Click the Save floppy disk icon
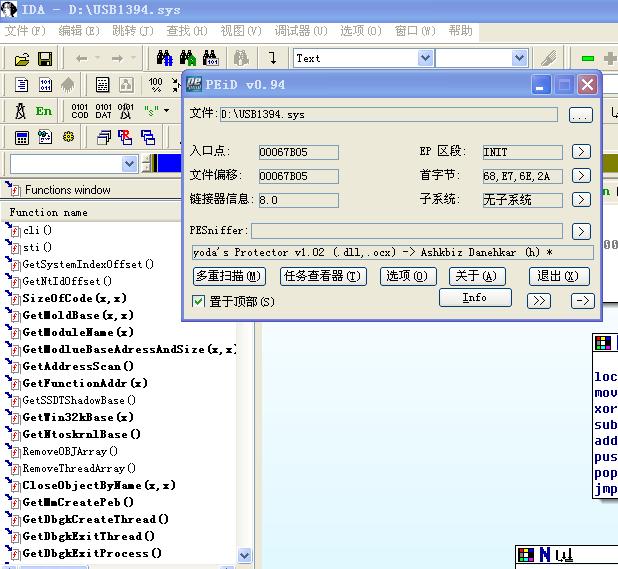Image resolution: width=618 pixels, height=569 pixels. tap(45, 59)
